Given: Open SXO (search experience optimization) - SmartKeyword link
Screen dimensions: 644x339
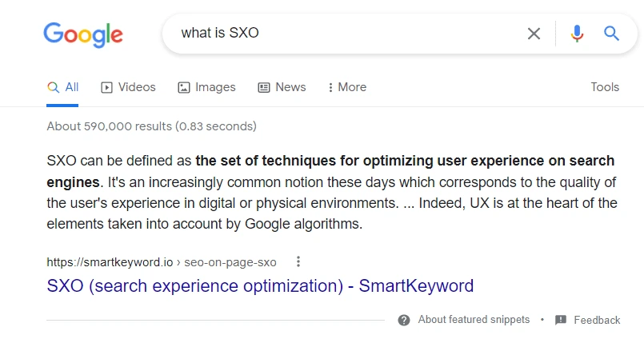Looking at the screenshot, I should tap(260, 285).
